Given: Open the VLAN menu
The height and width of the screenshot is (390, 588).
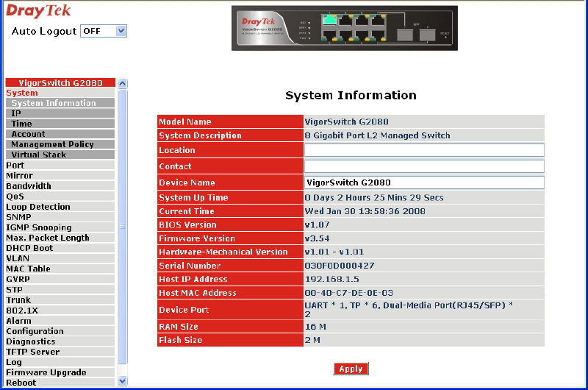Looking at the screenshot, I should [x=60, y=258].
